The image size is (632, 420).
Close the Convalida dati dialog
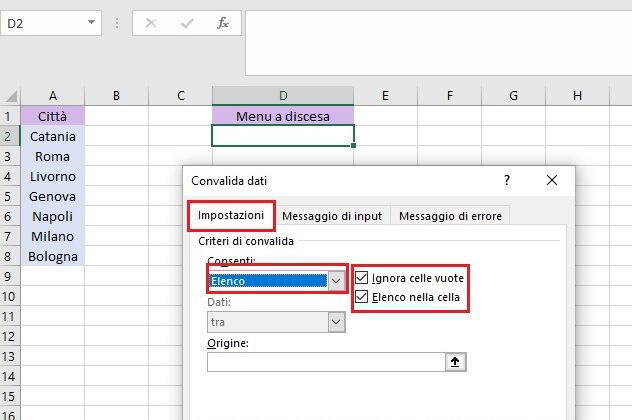(552, 180)
